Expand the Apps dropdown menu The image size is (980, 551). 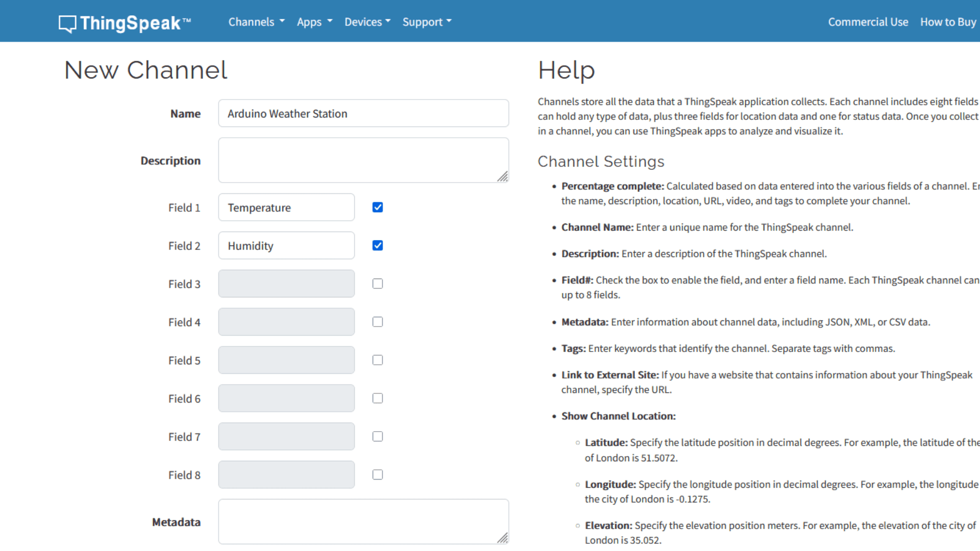pos(314,22)
